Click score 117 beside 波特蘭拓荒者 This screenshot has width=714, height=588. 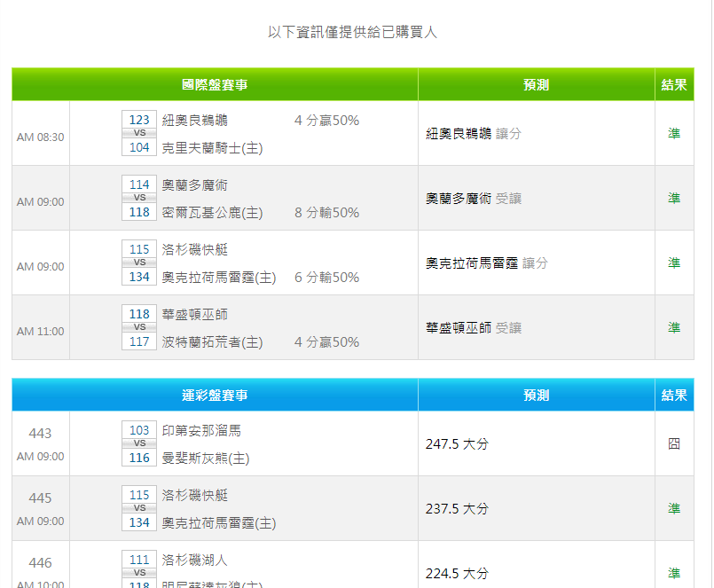[139, 341]
